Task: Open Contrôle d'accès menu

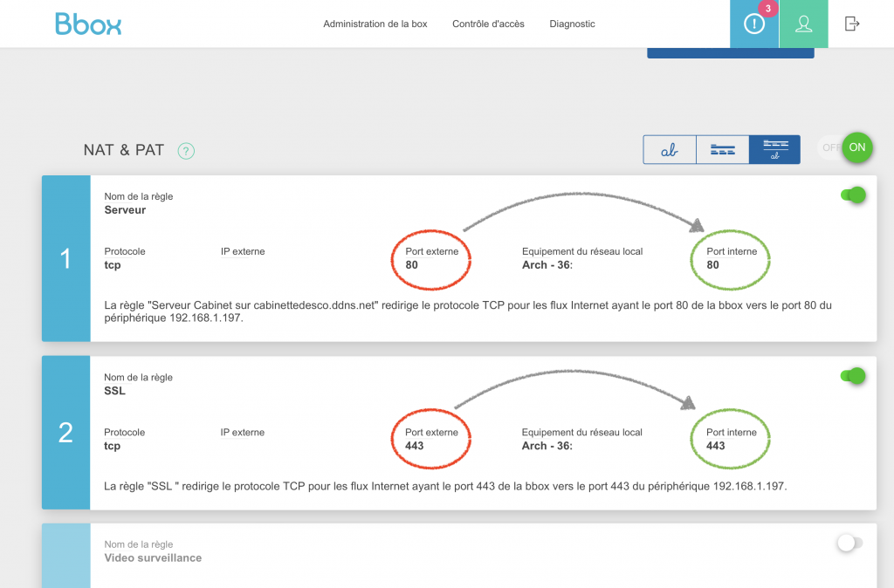Action: tap(488, 24)
